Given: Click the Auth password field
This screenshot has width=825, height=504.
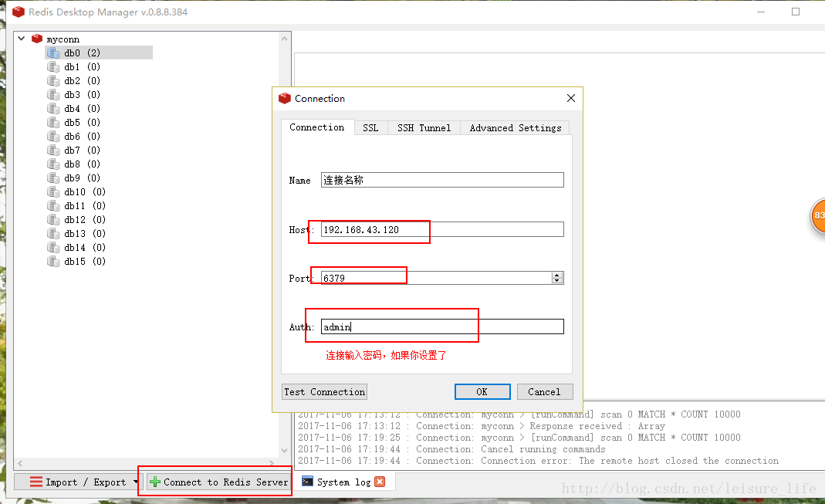Looking at the screenshot, I should pos(442,326).
